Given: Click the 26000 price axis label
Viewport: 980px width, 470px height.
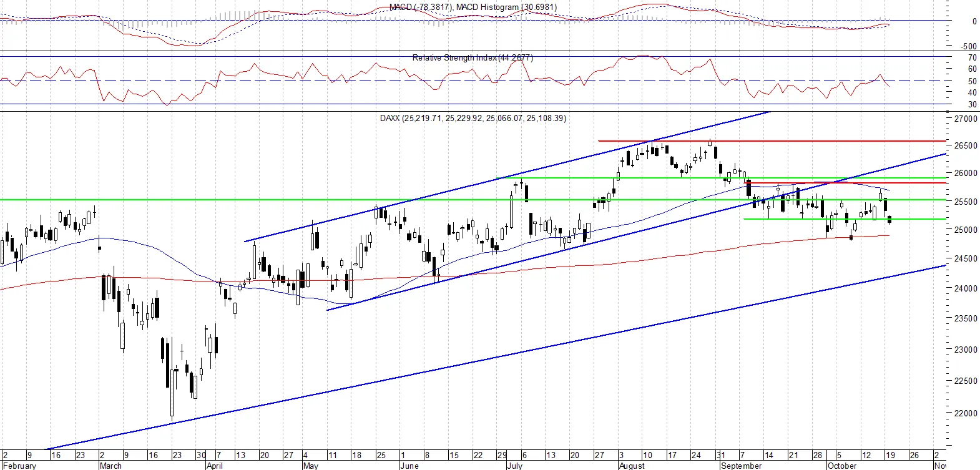Looking at the screenshot, I should pyautogui.click(x=966, y=174).
